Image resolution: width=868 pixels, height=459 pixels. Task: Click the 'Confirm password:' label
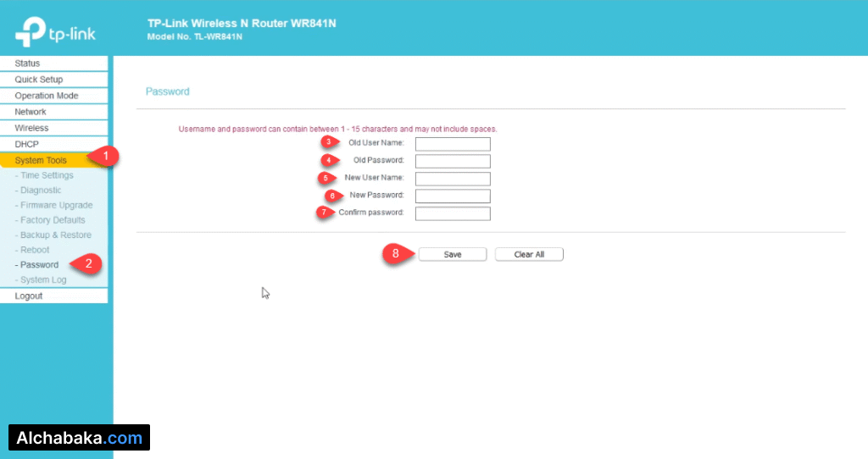pos(371,213)
